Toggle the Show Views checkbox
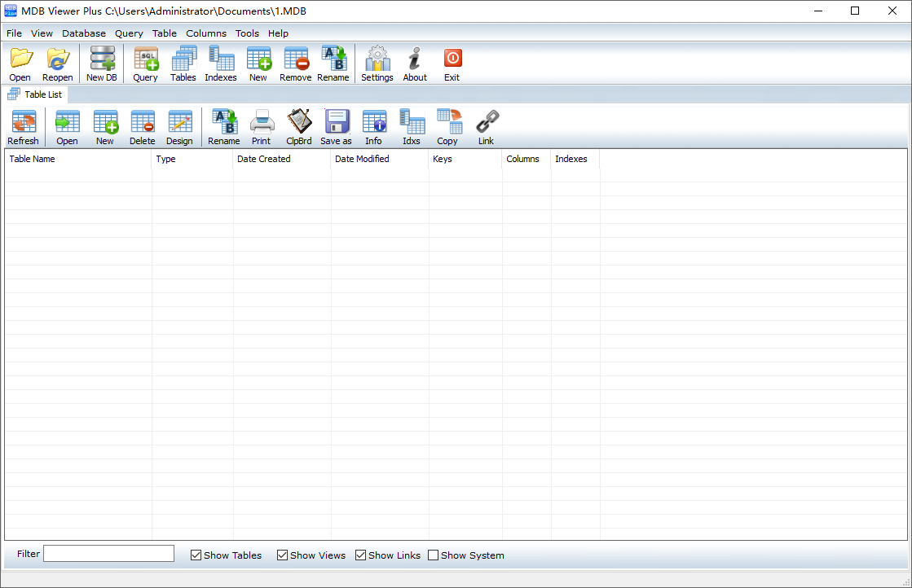This screenshot has height=588, width=912. click(x=282, y=555)
